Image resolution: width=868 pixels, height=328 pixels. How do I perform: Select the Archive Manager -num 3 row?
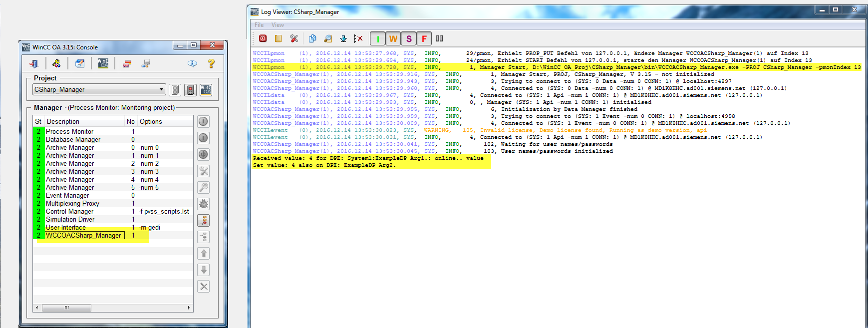point(113,171)
